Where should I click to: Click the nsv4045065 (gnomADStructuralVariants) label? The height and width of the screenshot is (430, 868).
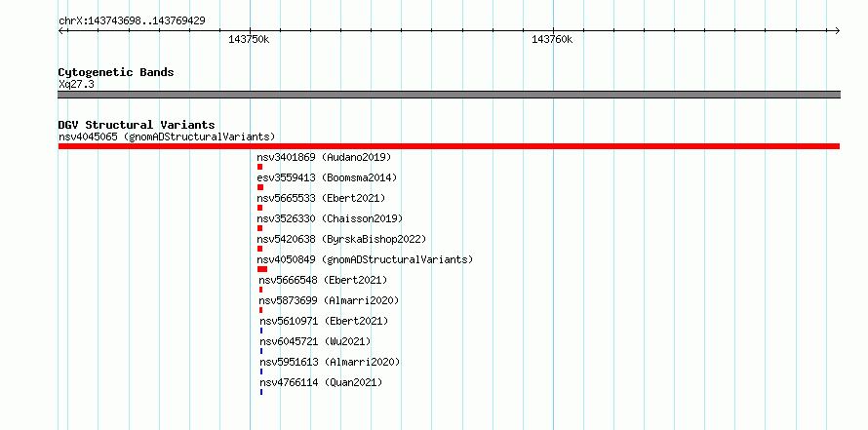(167, 137)
